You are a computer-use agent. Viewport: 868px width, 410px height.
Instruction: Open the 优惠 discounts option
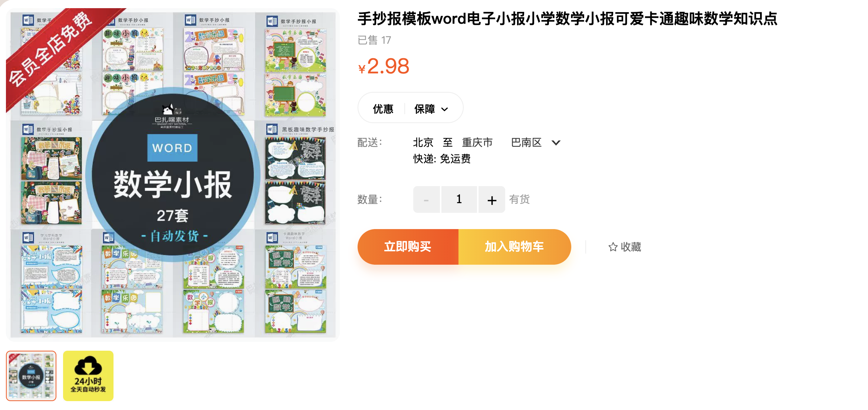(383, 109)
